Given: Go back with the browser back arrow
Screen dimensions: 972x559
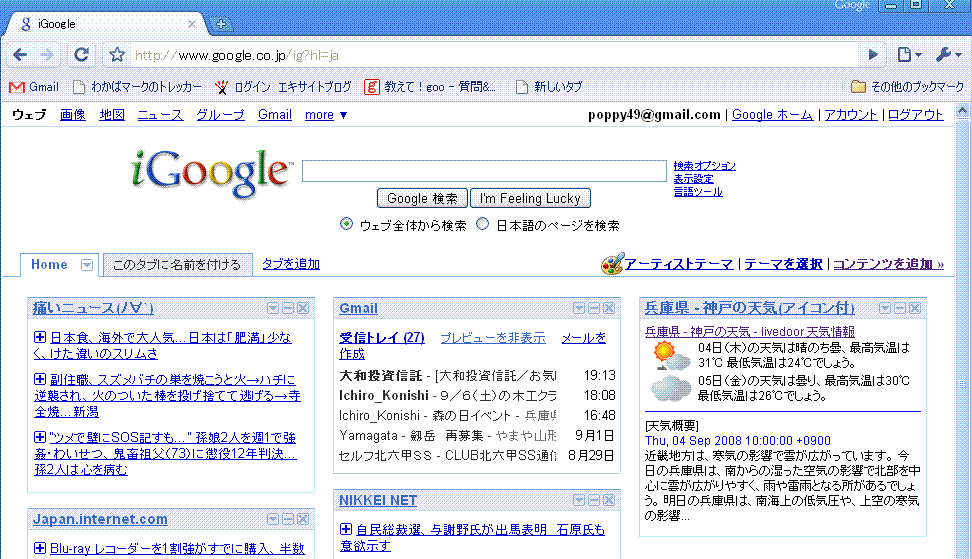Looking at the screenshot, I should coord(20,55).
